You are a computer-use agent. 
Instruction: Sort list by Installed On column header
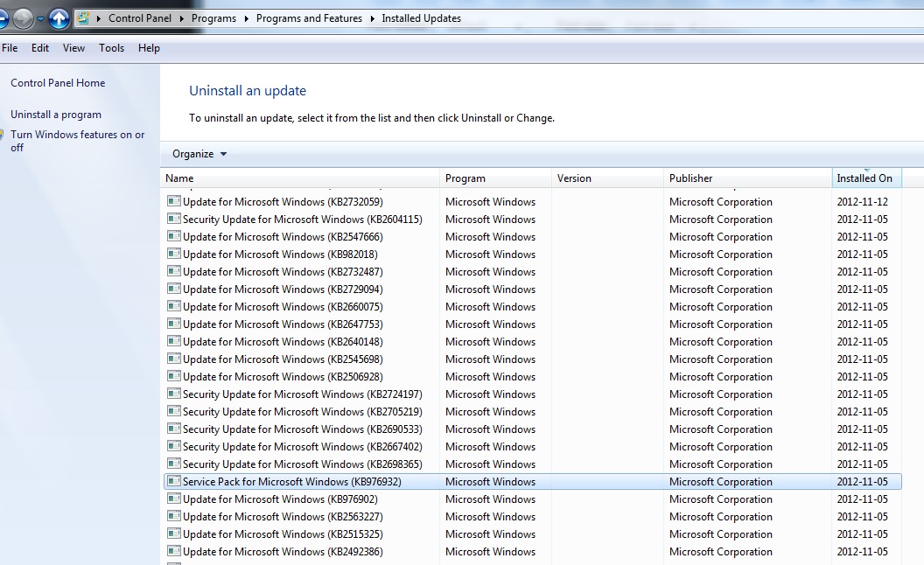pos(864,178)
